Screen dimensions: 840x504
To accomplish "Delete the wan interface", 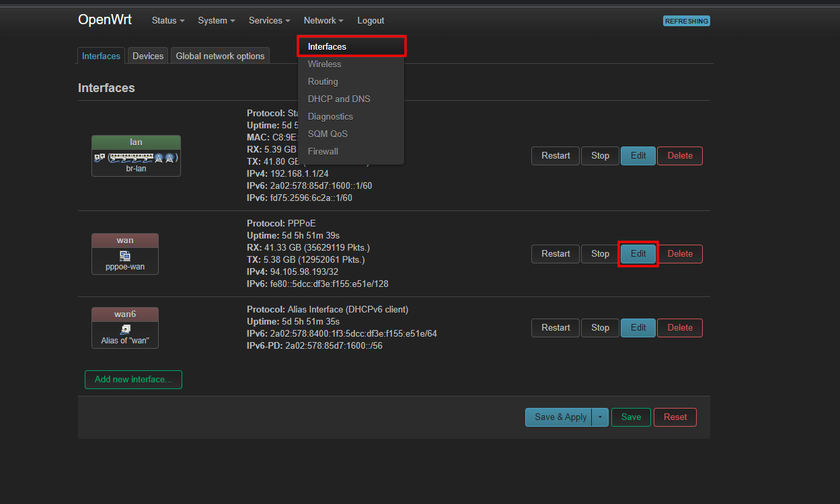I will [679, 254].
